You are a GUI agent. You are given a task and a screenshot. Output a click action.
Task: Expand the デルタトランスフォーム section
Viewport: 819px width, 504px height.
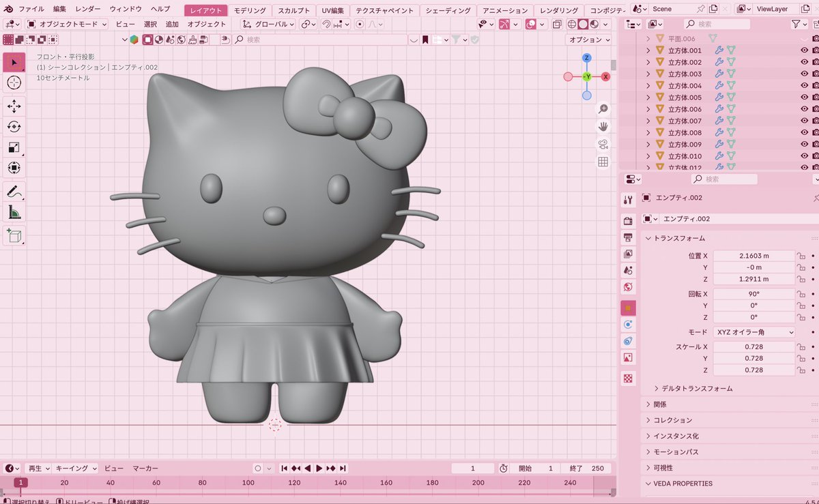point(693,388)
